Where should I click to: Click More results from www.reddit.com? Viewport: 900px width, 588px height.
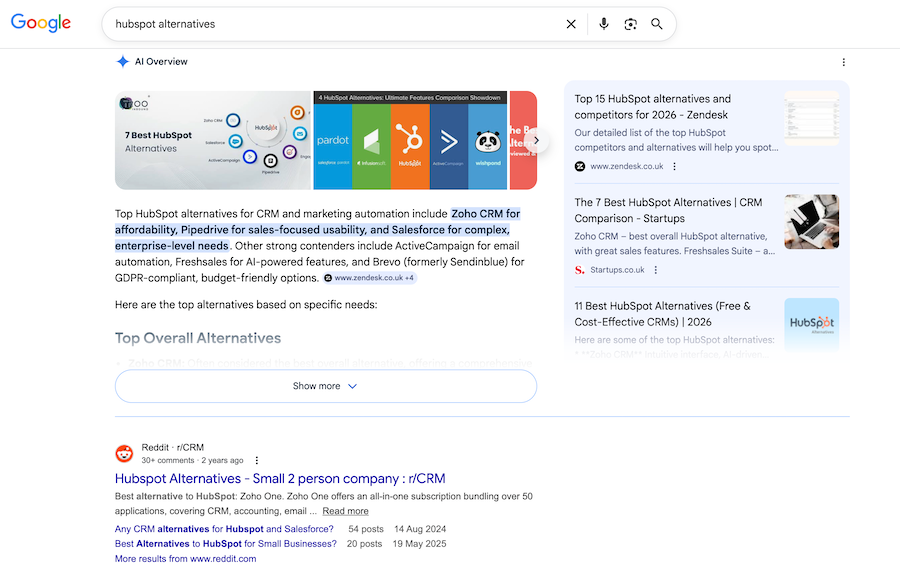pyautogui.click(x=185, y=559)
